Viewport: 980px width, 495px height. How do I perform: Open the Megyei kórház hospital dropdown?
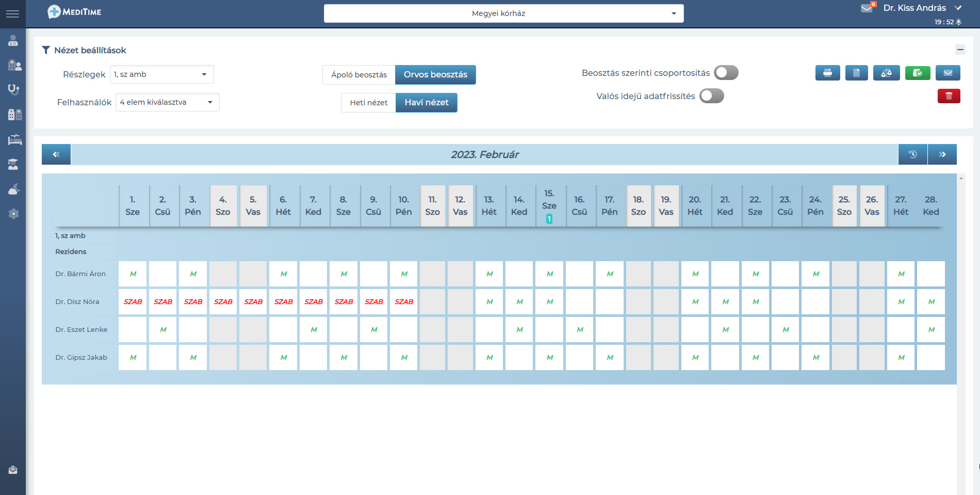click(x=503, y=13)
